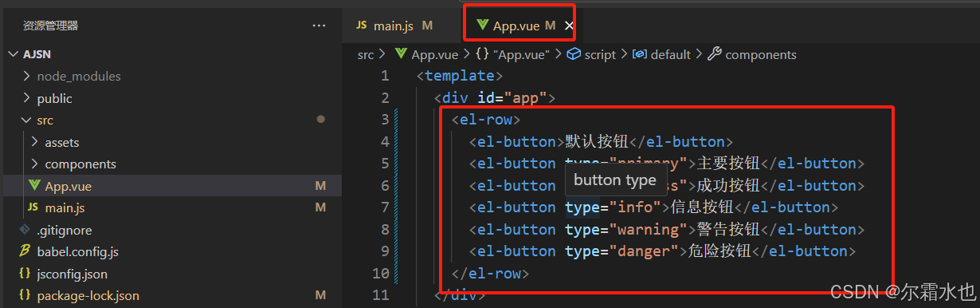Click the "danger" string on line 9
Screen dimensions: 980x308
(644, 251)
